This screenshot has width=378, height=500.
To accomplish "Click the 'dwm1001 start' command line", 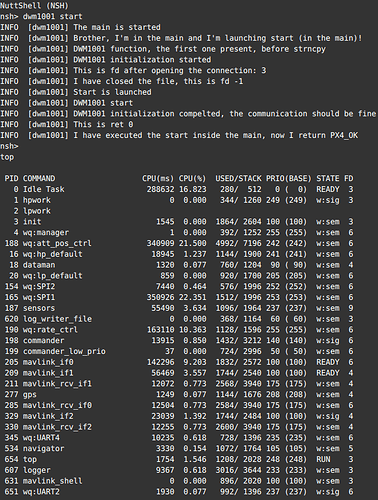I will (41, 16).
